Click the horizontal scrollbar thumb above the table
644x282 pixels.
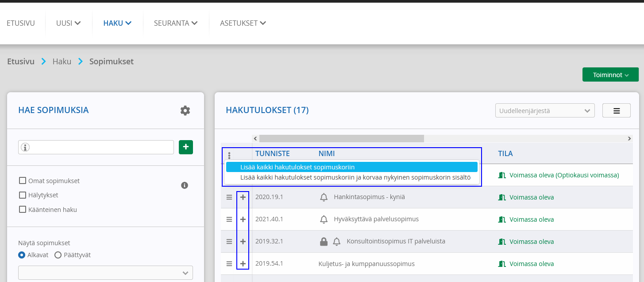pos(342,139)
